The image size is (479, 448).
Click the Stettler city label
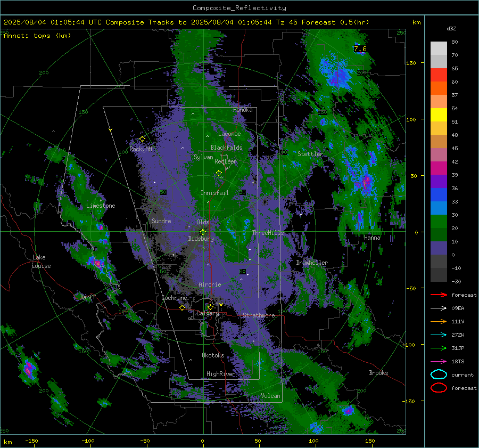[310, 154]
